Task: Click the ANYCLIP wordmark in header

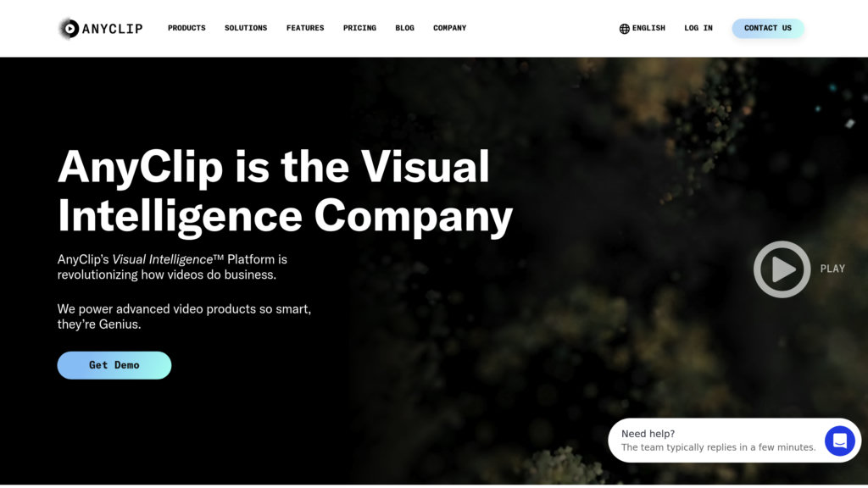Action: click(113, 29)
